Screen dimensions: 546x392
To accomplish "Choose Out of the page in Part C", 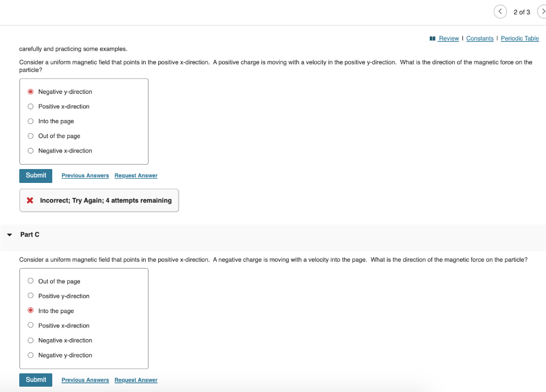I will [30, 281].
